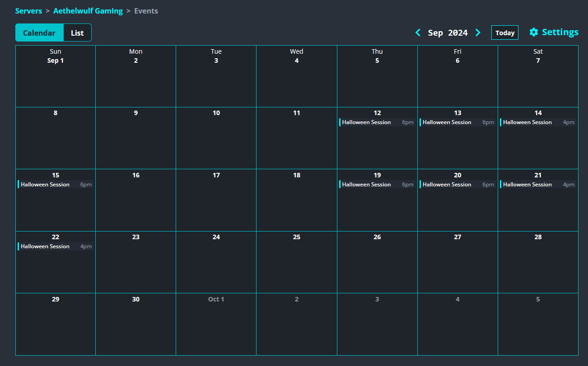
Task: Open Halloween Session event on September 20
Action: (x=457, y=185)
